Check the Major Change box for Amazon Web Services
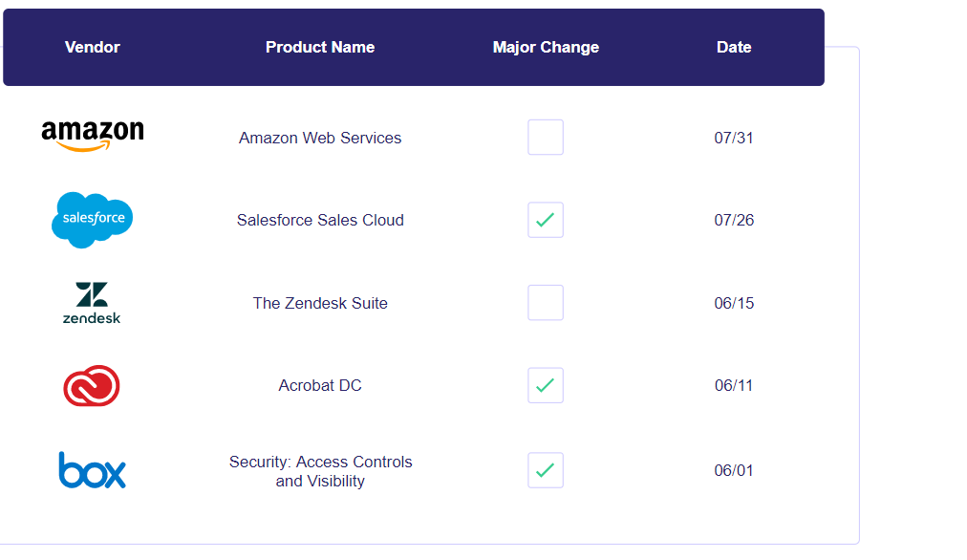The image size is (967, 560). [x=545, y=137]
